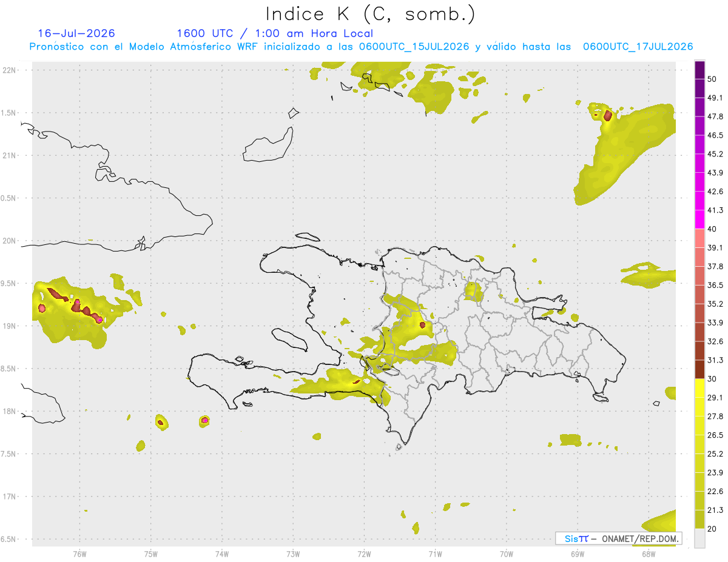The image size is (728, 562).
Task: Click the 72W longitude axis label
Action: point(364,554)
